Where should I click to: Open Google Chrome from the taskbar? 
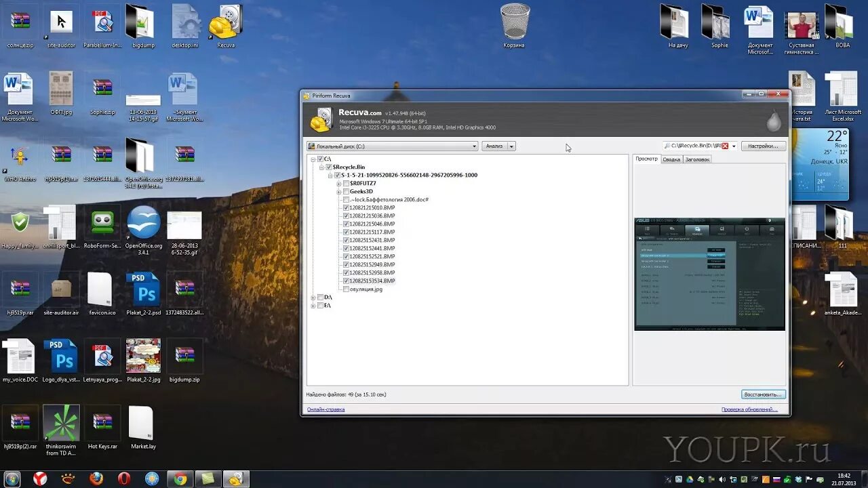point(180,479)
